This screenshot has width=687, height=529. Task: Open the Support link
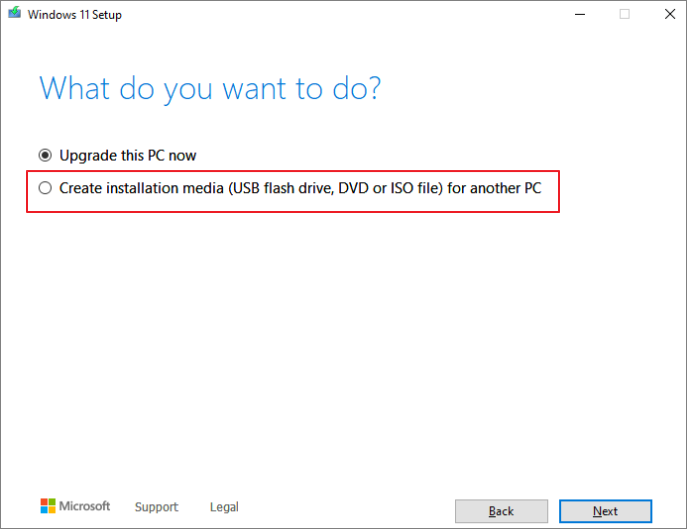[x=156, y=507]
